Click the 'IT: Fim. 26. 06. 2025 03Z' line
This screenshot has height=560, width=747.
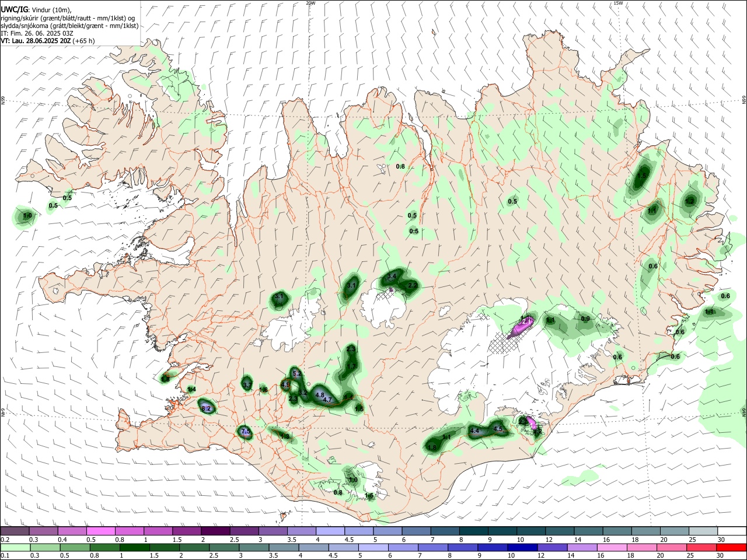coord(37,33)
